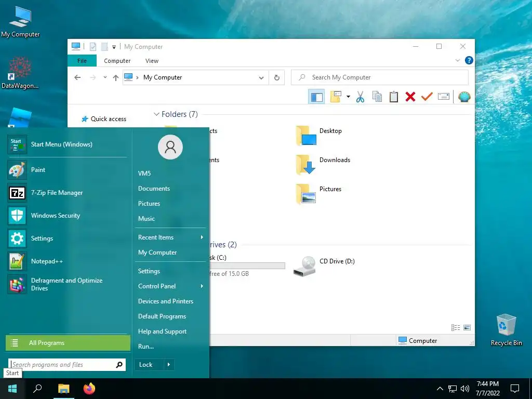The image size is (532, 399).
Task: Open recent locations dropdown arrow
Action: (x=105, y=77)
